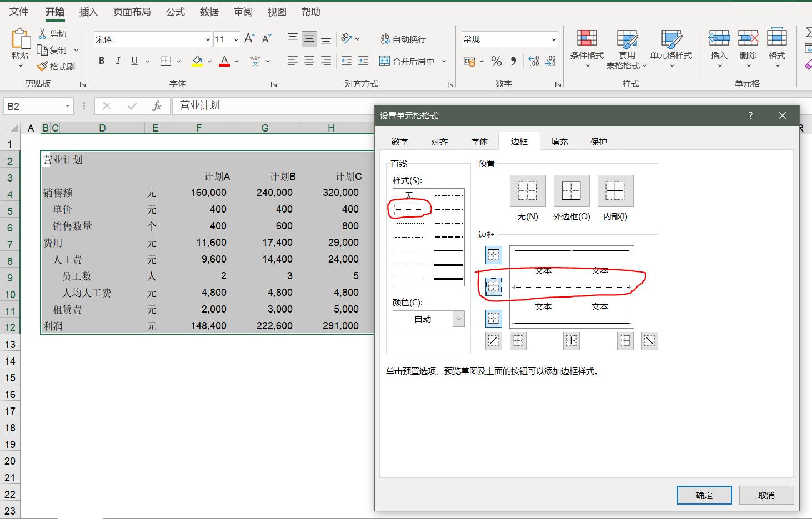The image size is (812, 519).
Task: Click the Cancel button in dialog
Action: (x=766, y=495)
